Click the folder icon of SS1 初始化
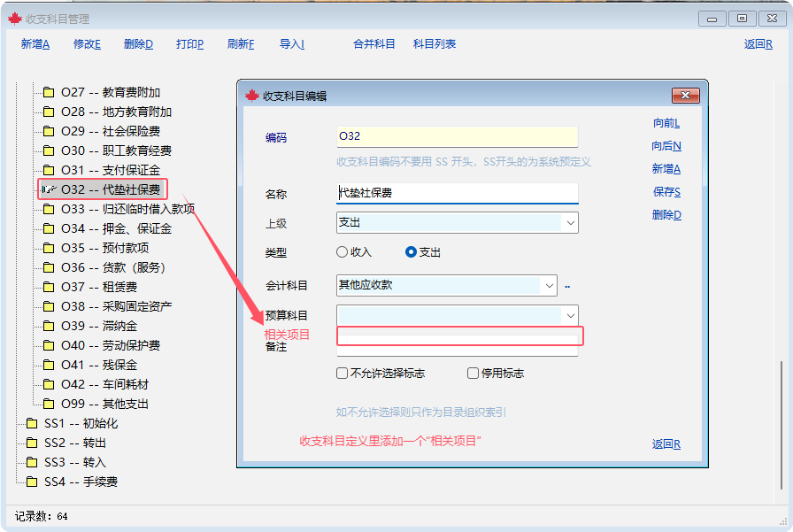This screenshot has height=532, width=793. pyautogui.click(x=32, y=423)
